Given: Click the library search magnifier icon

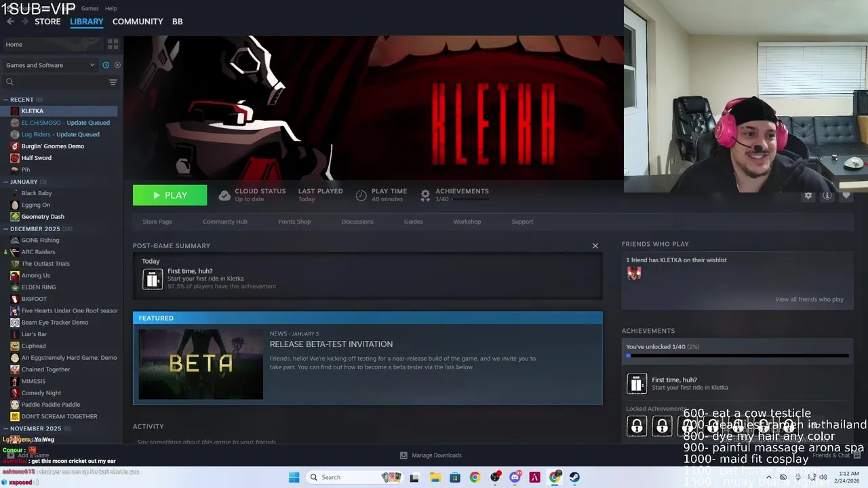Looking at the screenshot, I should pos(9,82).
